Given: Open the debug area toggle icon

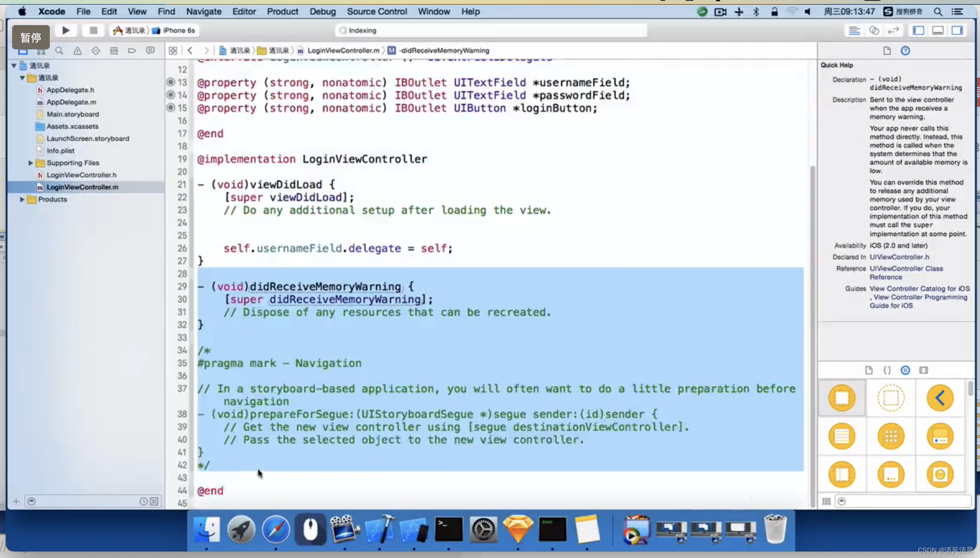Looking at the screenshot, I should point(938,30).
